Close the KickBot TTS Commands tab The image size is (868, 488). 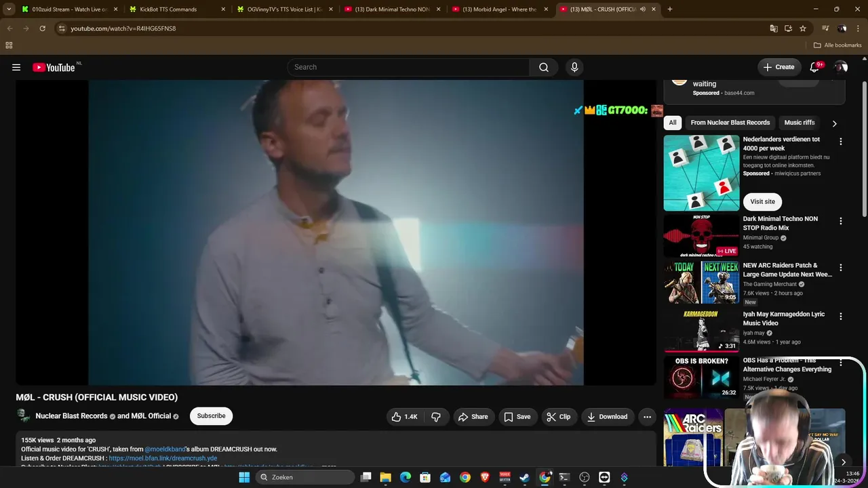[x=223, y=9]
